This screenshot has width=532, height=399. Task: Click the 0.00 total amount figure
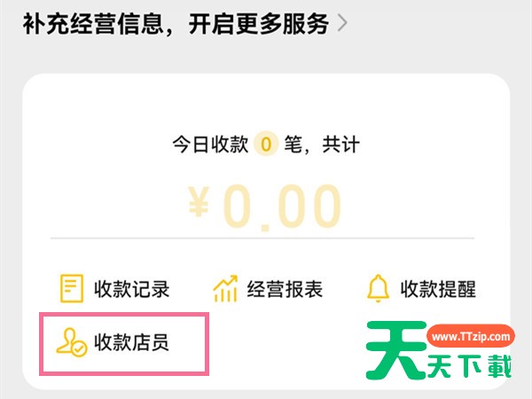click(x=282, y=207)
